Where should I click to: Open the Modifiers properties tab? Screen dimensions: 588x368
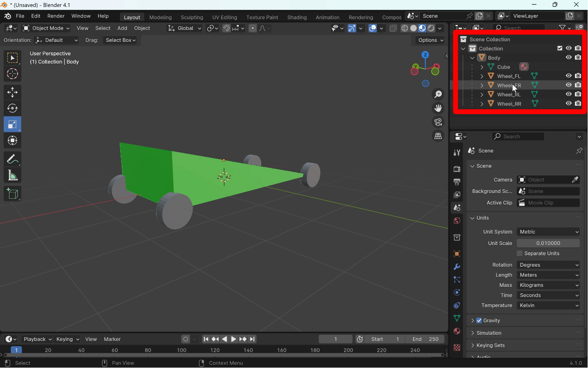click(x=457, y=267)
